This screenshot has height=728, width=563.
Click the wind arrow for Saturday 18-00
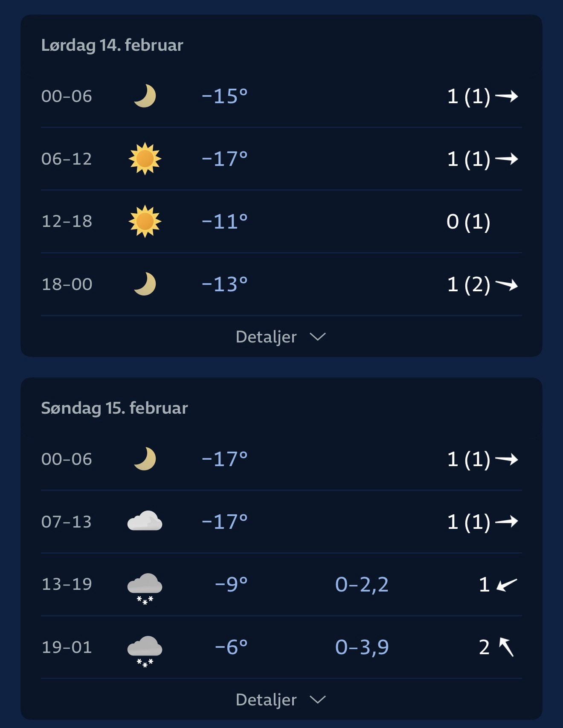tap(507, 284)
